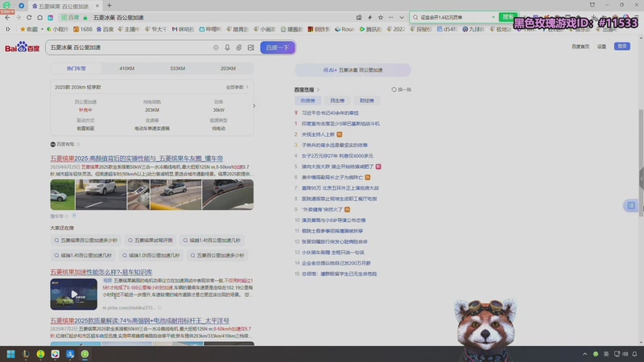The width and height of the screenshot is (644, 362).
Task: Open the three-dot more menu in address bar
Action: click(x=391, y=18)
